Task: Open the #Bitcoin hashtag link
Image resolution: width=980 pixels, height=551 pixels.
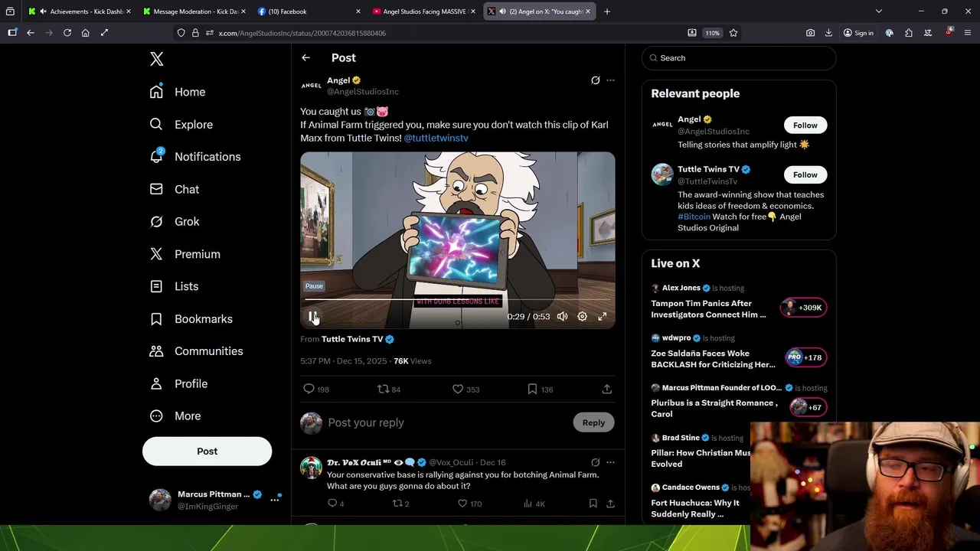Action: pos(694,217)
